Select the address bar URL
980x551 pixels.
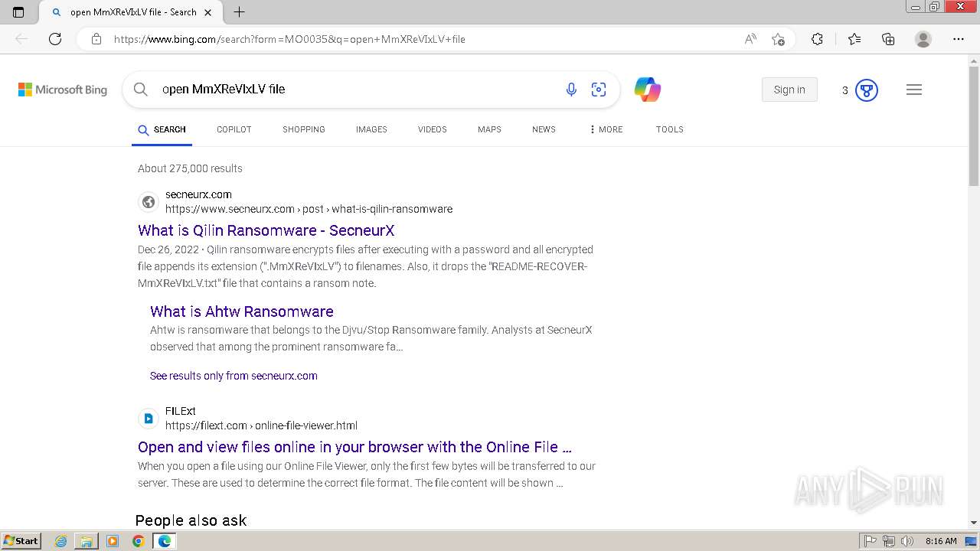289,39
